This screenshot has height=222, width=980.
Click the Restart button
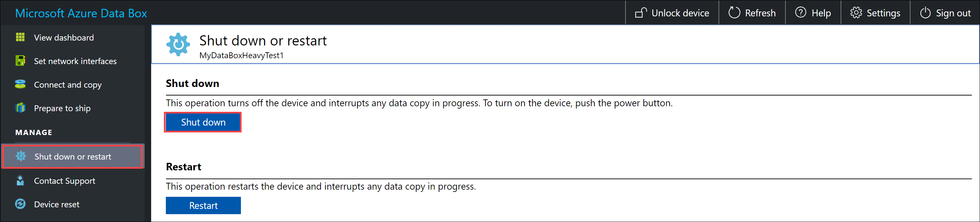coord(203,205)
